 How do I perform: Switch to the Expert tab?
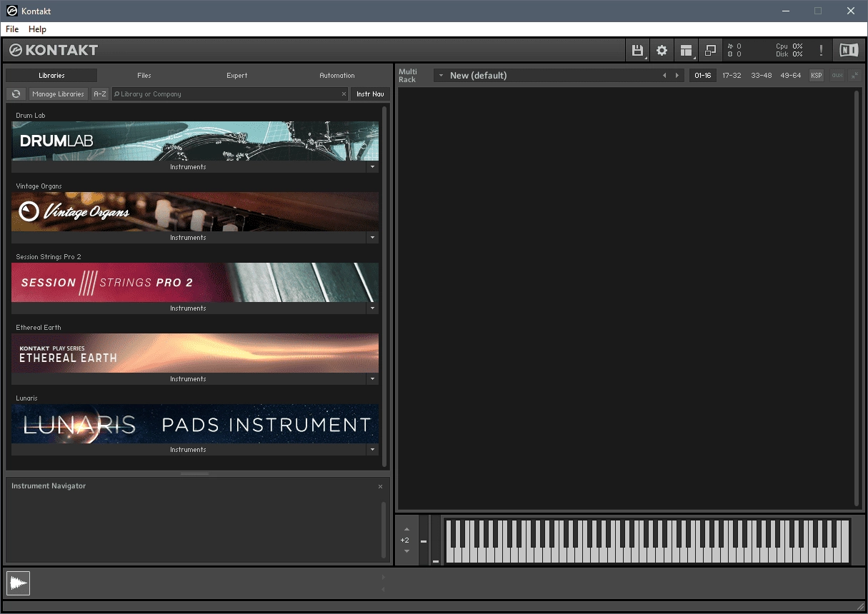tap(237, 75)
